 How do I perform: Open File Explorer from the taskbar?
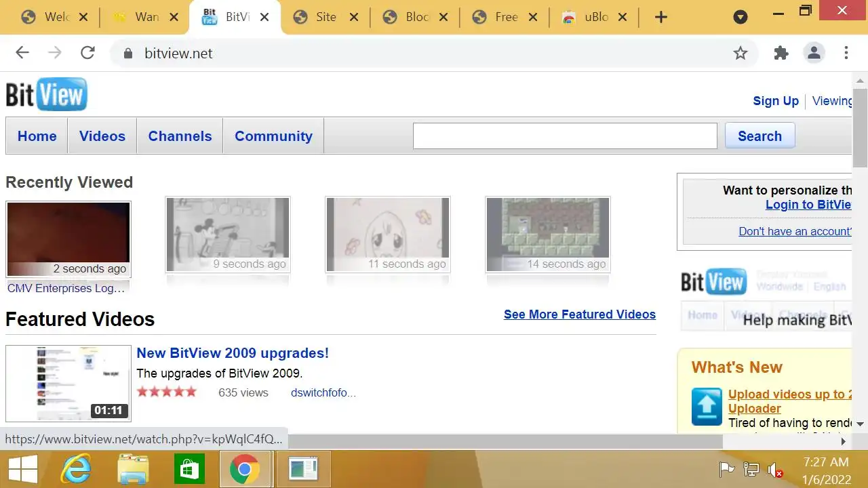coord(133,469)
